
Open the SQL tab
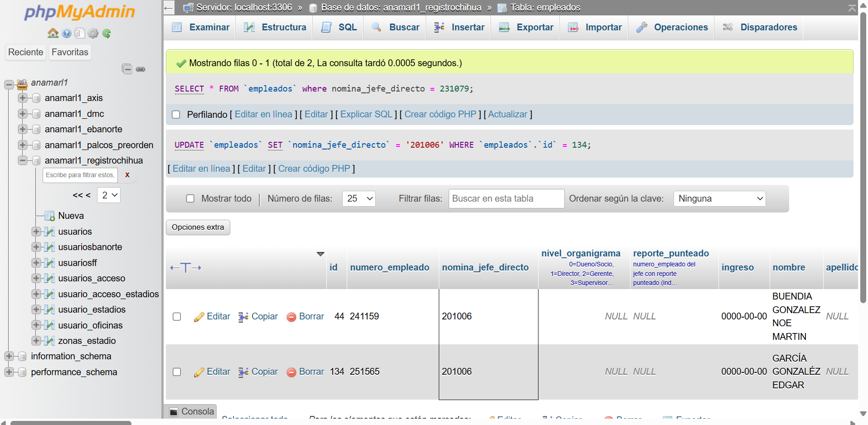coord(339,27)
